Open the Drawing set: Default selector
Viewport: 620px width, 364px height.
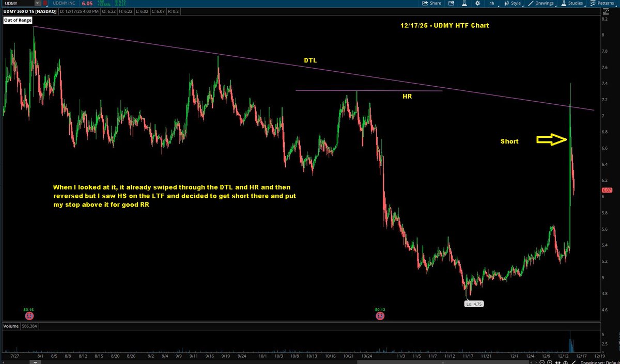[x=600, y=362]
